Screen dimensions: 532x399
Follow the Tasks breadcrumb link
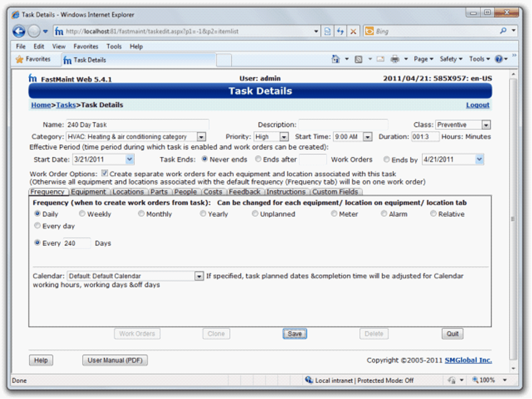[66, 105]
